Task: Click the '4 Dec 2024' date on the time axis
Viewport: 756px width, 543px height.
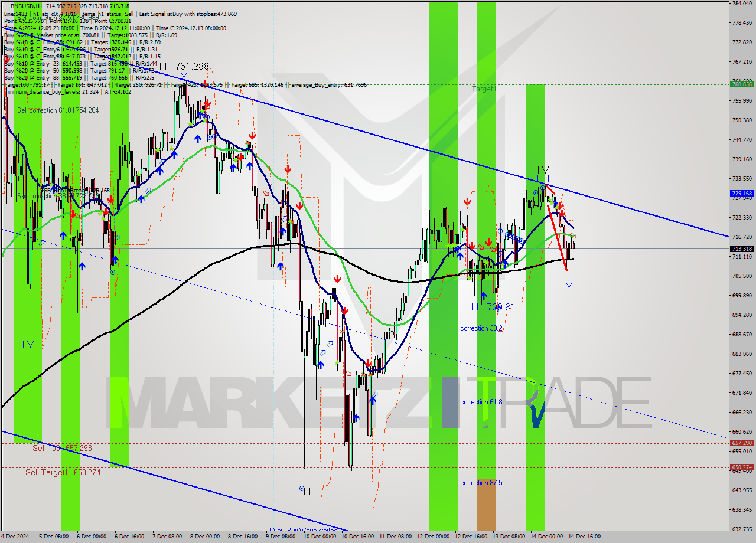Action: tap(16, 537)
